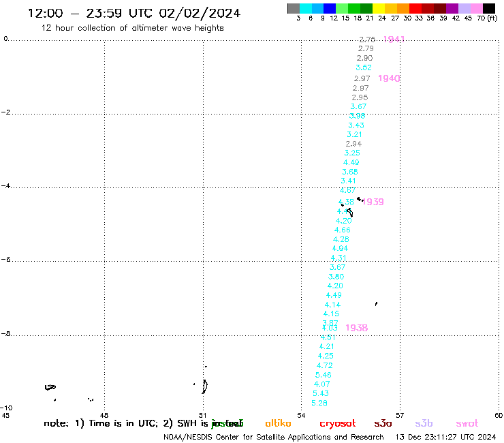Click wave height value 2.79

(x=366, y=48)
